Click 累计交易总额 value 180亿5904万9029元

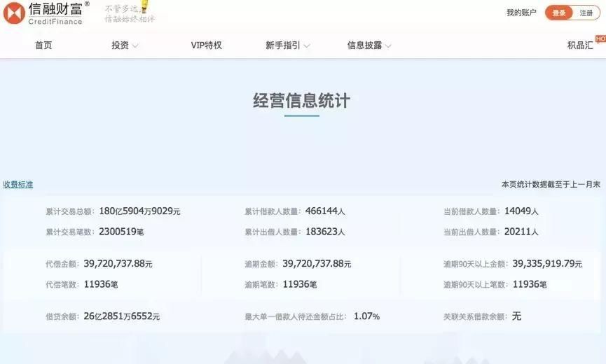pyautogui.click(x=139, y=211)
